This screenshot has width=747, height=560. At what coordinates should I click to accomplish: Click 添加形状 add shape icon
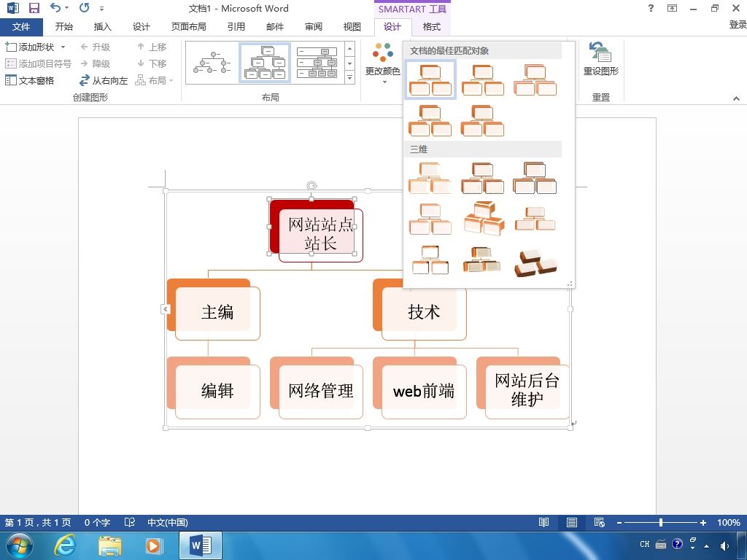pyautogui.click(x=10, y=47)
